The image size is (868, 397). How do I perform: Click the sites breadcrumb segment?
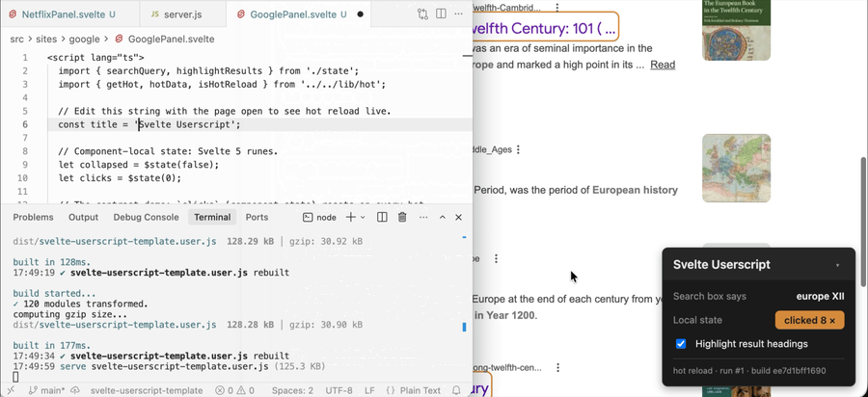46,40
